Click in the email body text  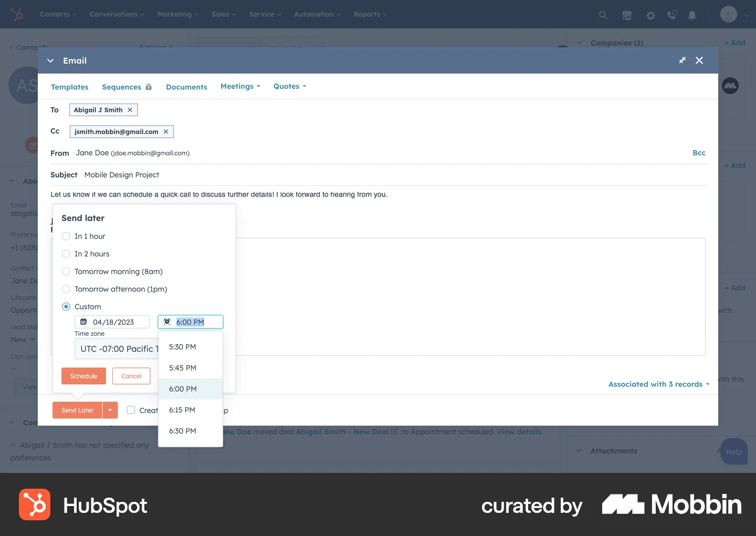(x=219, y=194)
